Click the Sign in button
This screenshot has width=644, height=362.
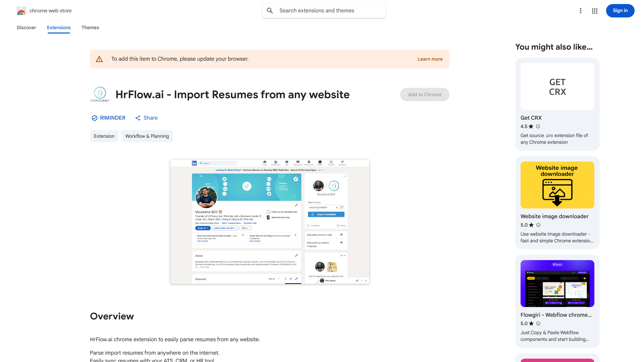click(620, 10)
